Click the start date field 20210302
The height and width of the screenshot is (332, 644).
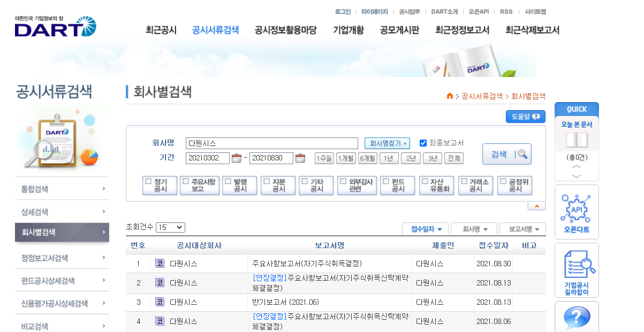tap(208, 158)
